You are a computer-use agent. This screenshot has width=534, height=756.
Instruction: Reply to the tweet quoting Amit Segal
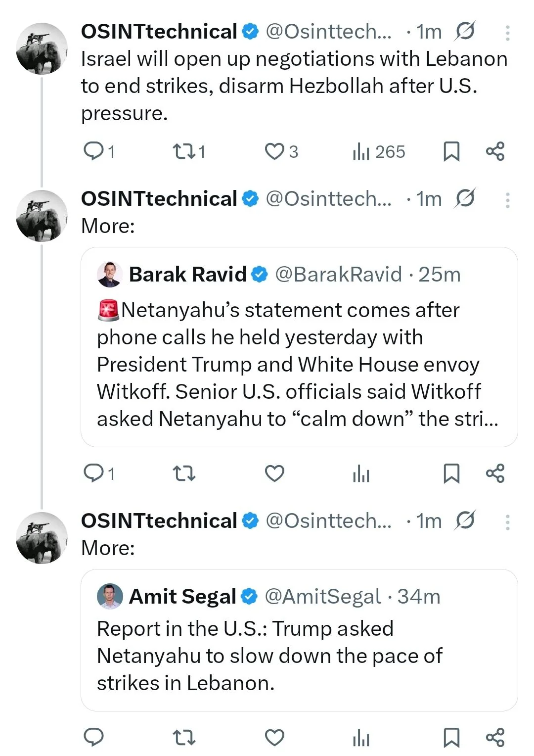(94, 737)
